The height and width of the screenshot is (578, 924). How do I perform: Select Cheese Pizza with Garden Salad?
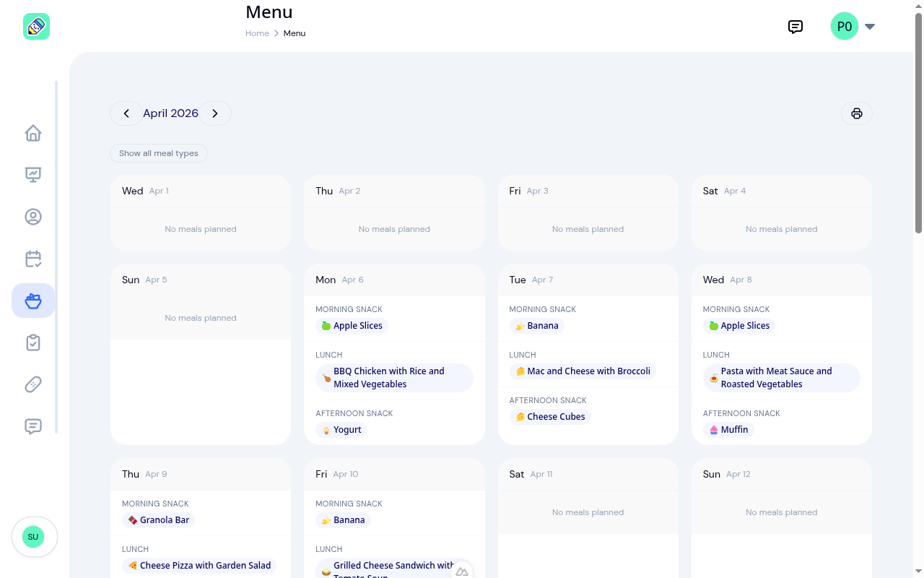pos(199,566)
